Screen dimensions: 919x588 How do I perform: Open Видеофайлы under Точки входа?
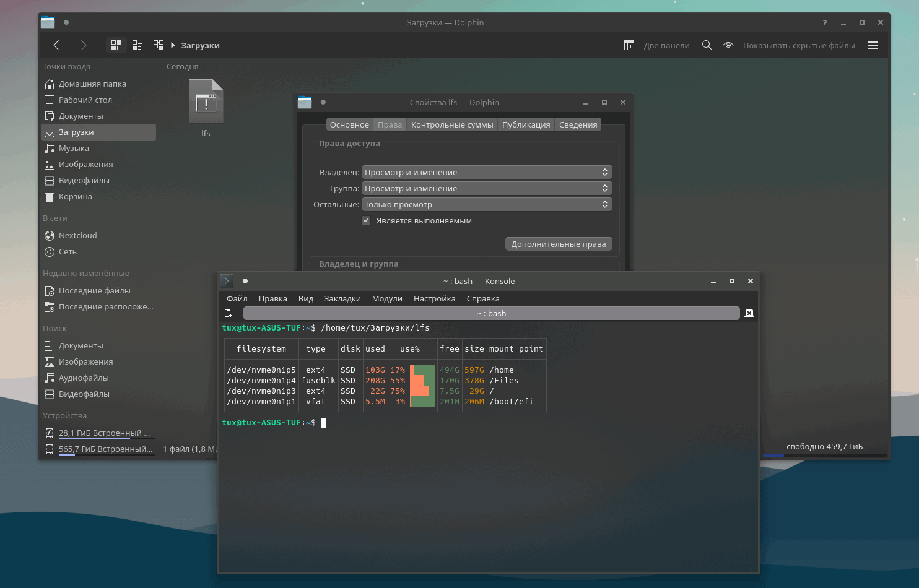[98, 180]
